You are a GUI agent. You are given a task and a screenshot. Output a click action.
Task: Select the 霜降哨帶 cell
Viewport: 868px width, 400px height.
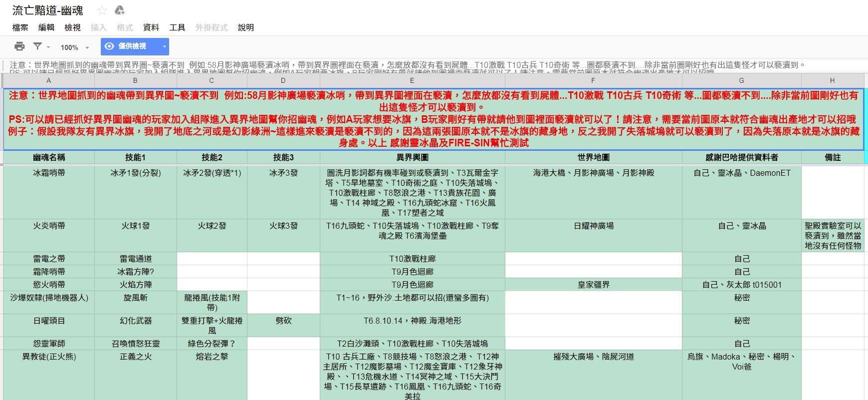[49, 272]
